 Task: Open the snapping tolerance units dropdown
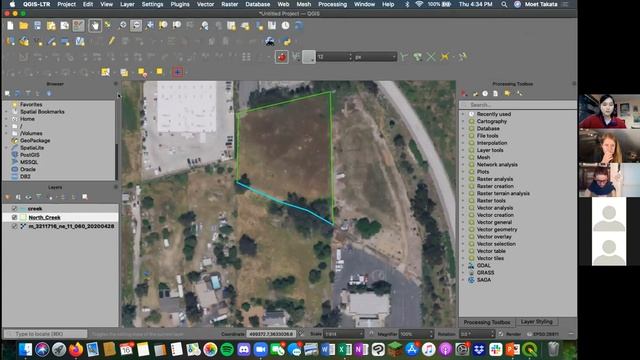coord(375,57)
